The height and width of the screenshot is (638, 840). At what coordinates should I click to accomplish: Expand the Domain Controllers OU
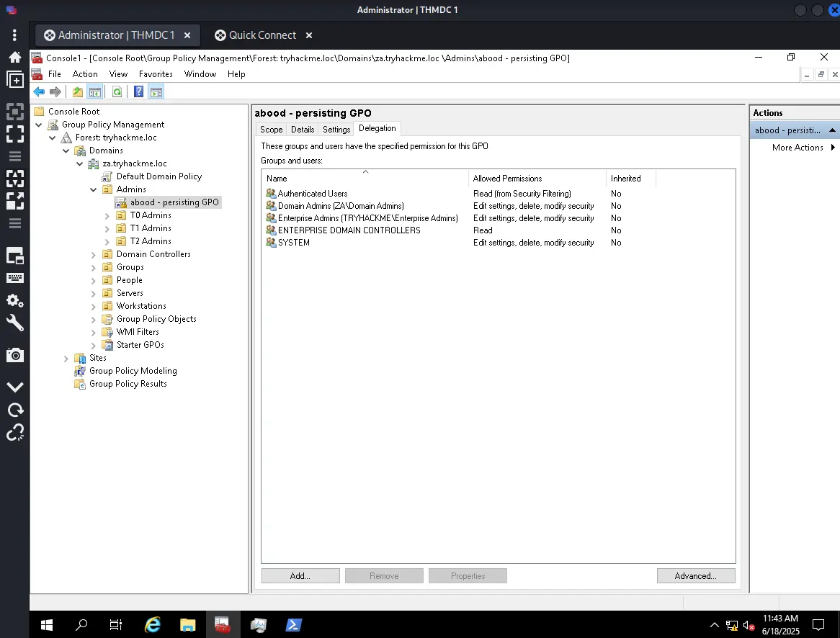(x=93, y=254)
